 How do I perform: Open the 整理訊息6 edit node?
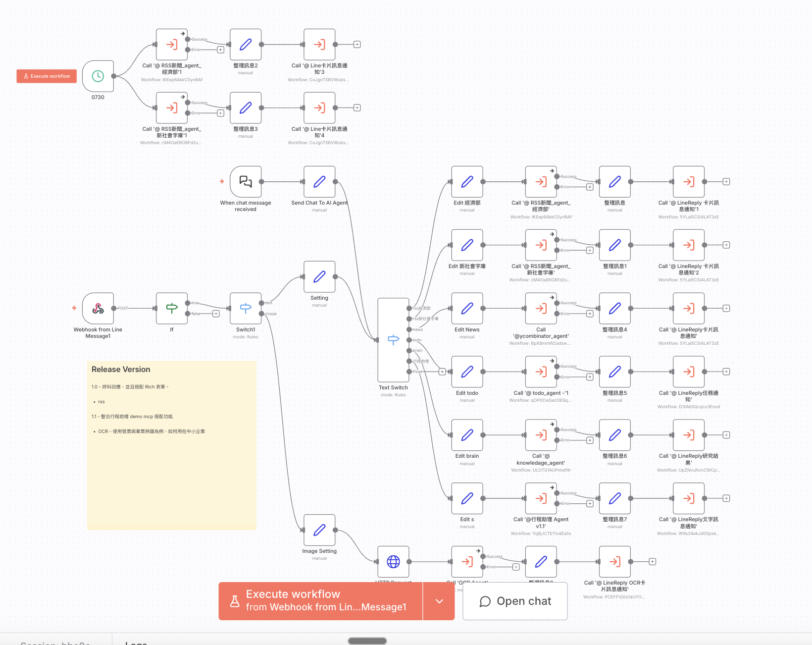(x=614, y=435)
